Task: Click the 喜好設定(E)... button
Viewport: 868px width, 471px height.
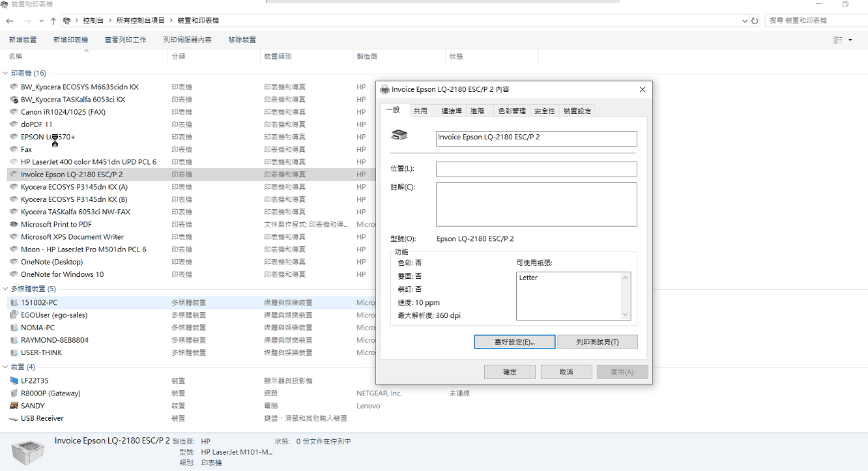Action: click(515, 342)
